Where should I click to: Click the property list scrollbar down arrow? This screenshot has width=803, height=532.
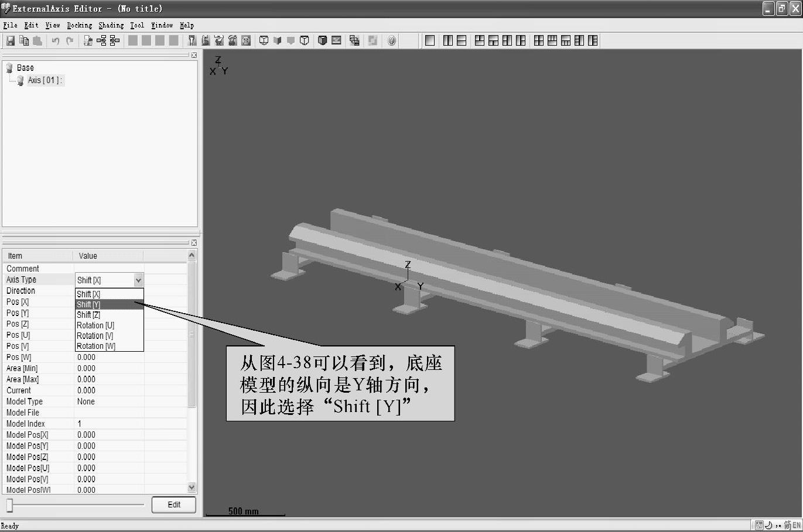pos(192,488)
